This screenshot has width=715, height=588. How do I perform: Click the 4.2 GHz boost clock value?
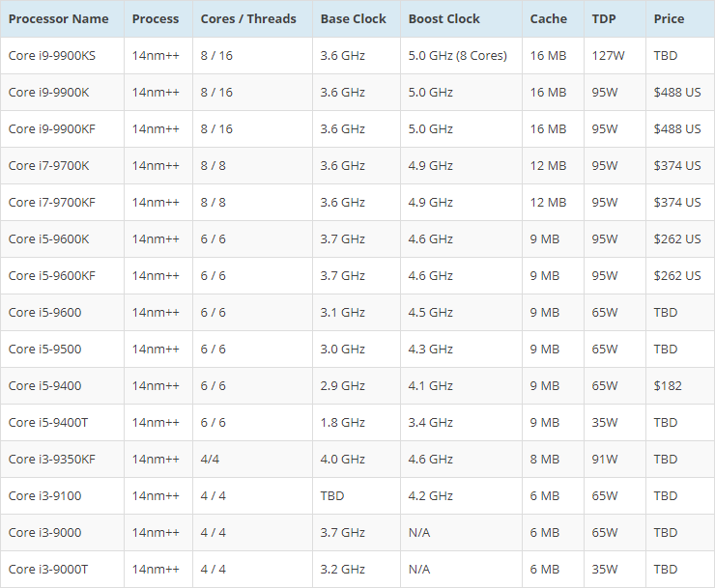click(x=431, y=496)
